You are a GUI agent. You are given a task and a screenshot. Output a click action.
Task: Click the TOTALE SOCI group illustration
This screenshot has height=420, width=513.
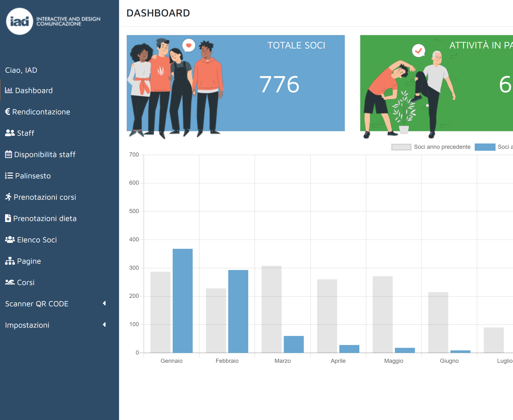click(x=175, y=88)
